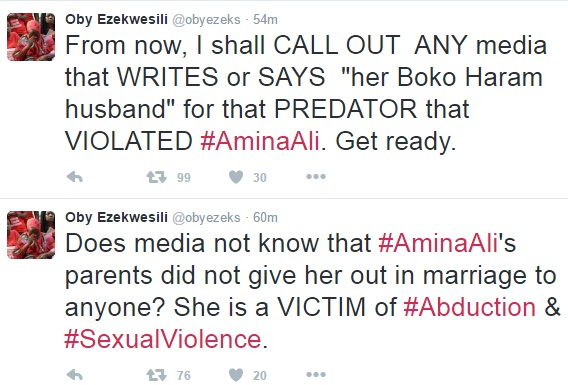Open Oby Ezekwesili avatar on first tweet
Image resolution: width=568 pixels, height=385 pixels.
coord(31,37)
